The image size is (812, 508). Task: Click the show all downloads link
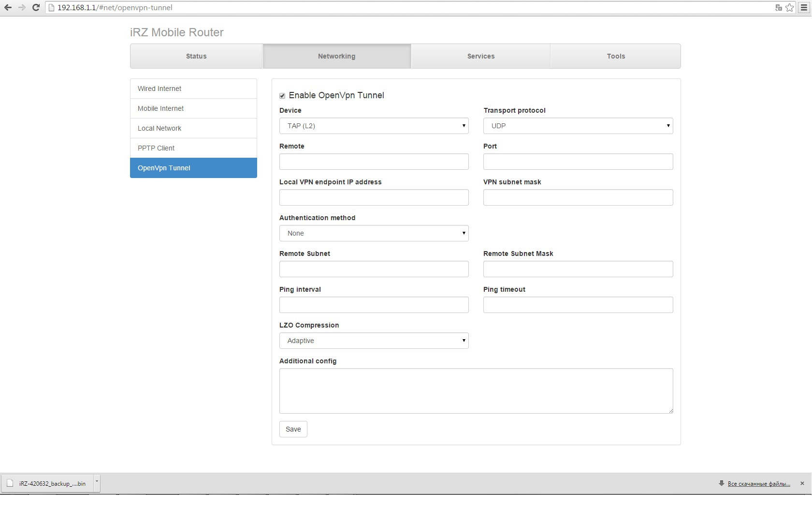tap(759, 484)
